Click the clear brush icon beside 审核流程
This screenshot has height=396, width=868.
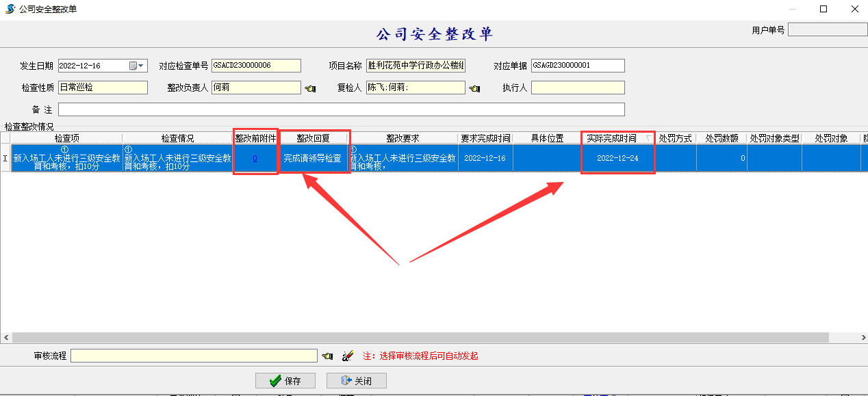tap(347, 356)
